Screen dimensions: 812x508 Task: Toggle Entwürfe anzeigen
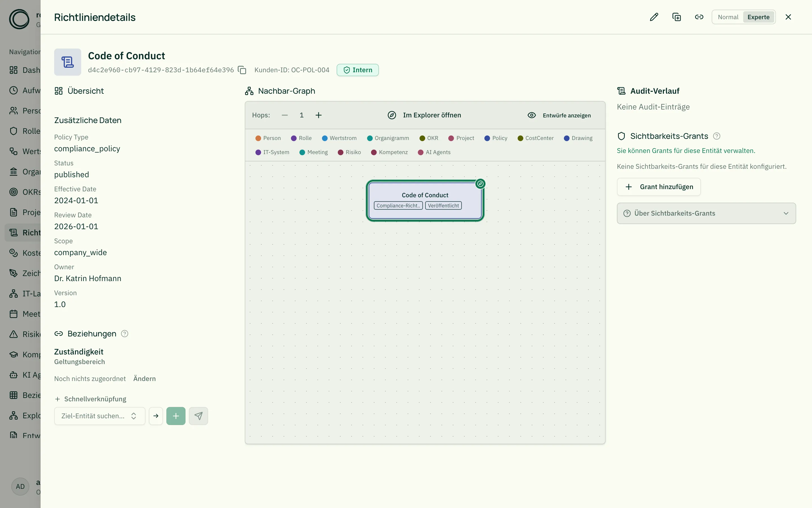click(x=559, y=115)
